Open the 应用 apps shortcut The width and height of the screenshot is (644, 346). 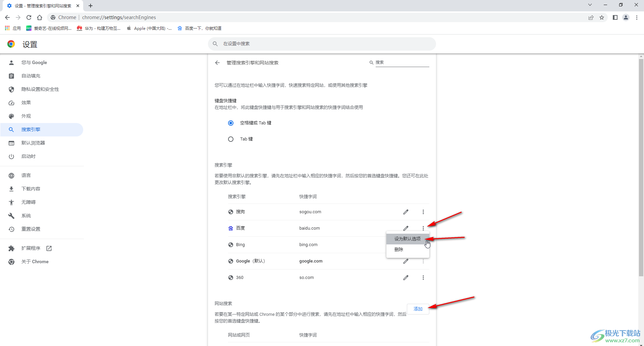[x=13, y=28]
